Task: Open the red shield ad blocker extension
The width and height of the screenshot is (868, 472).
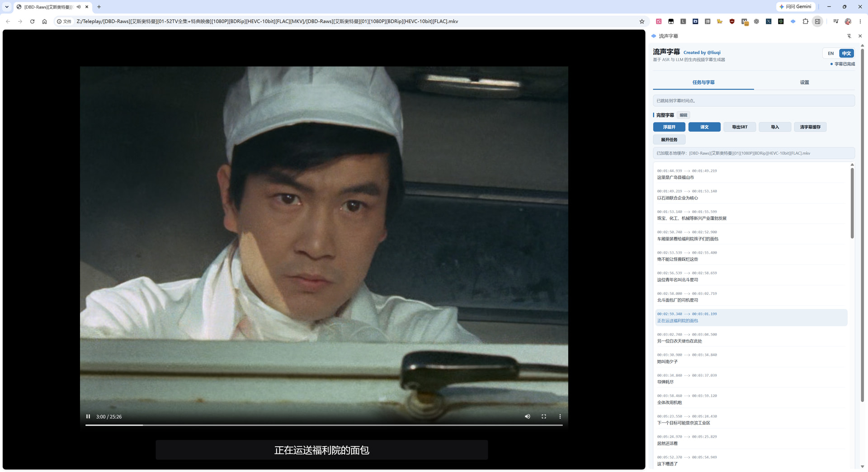Action: pyautogui.click(x=732, y=21)
